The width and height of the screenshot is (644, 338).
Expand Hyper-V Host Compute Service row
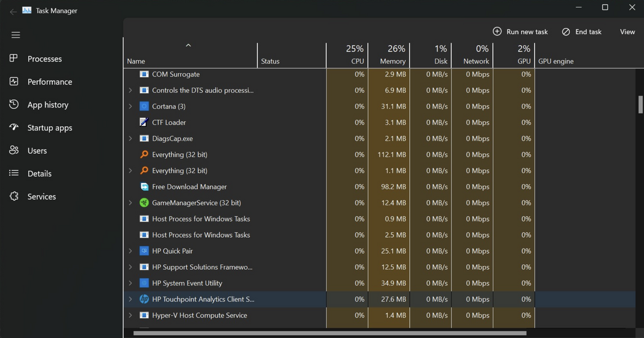click(x=131, y=315)
